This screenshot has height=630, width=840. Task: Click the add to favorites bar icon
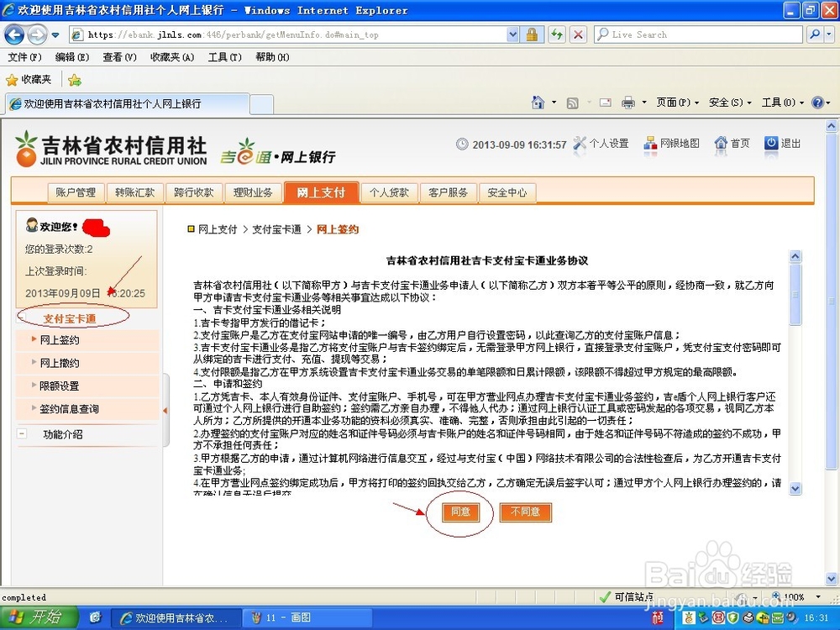coord(75,81)
